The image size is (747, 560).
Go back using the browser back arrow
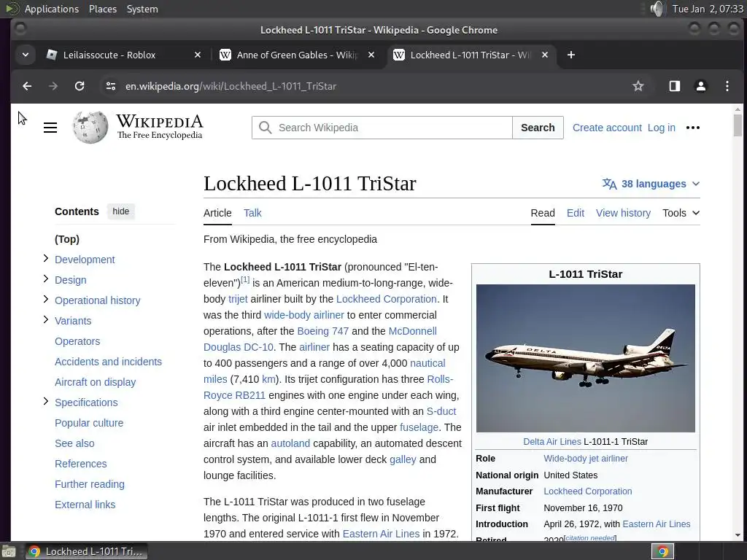(27, 86)
